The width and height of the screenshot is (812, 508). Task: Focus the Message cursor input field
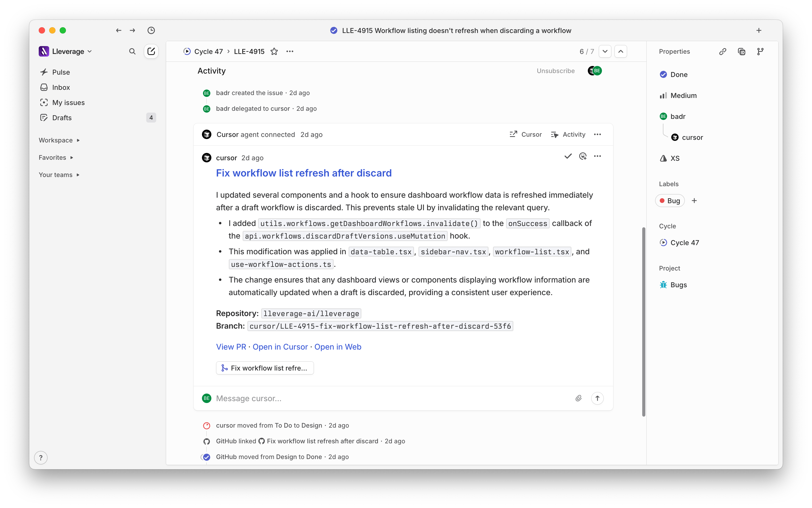coord(391,398)
